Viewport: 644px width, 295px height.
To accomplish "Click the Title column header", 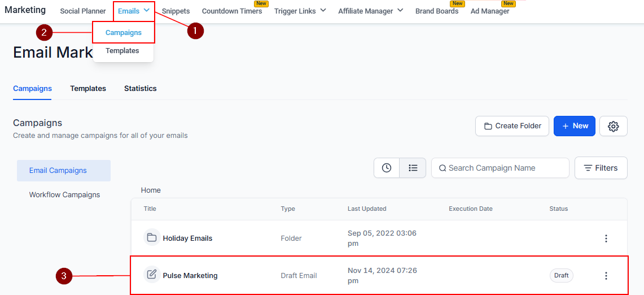I will [150, 209].
